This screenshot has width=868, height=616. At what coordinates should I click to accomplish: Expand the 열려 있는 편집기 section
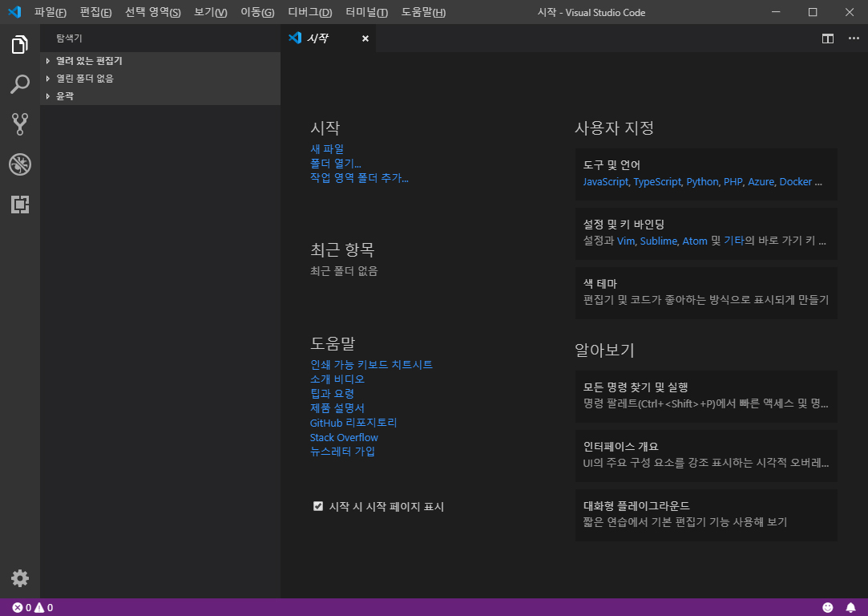coord(160,61)
